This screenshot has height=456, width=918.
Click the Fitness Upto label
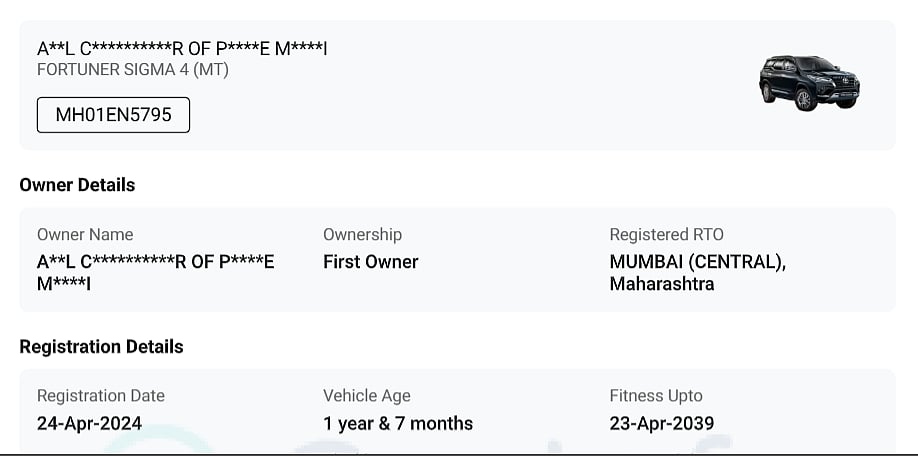(656, 396)
